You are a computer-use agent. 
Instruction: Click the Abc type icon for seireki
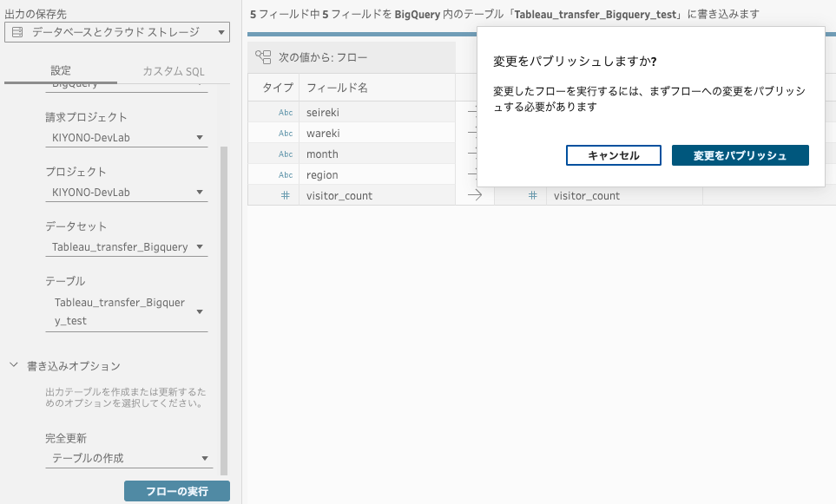tap(286, 113)
